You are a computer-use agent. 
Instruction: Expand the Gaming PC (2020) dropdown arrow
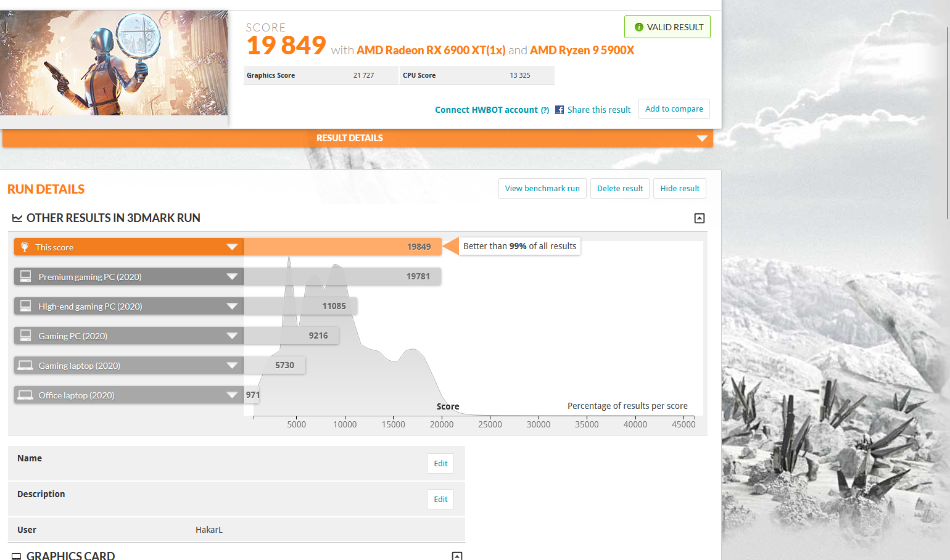tap(232, 336)
